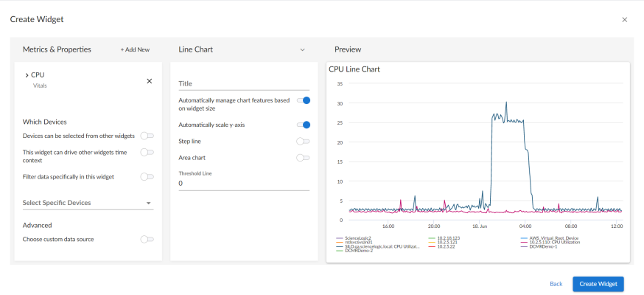Remove the CPU metric with X icon
The image size is (644, 295).
[x=149, y=81]
